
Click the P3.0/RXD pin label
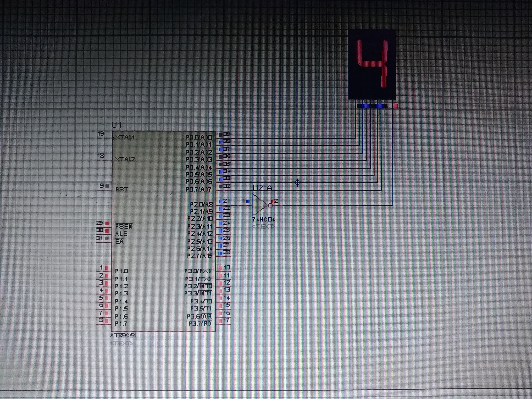click(198, 271)
